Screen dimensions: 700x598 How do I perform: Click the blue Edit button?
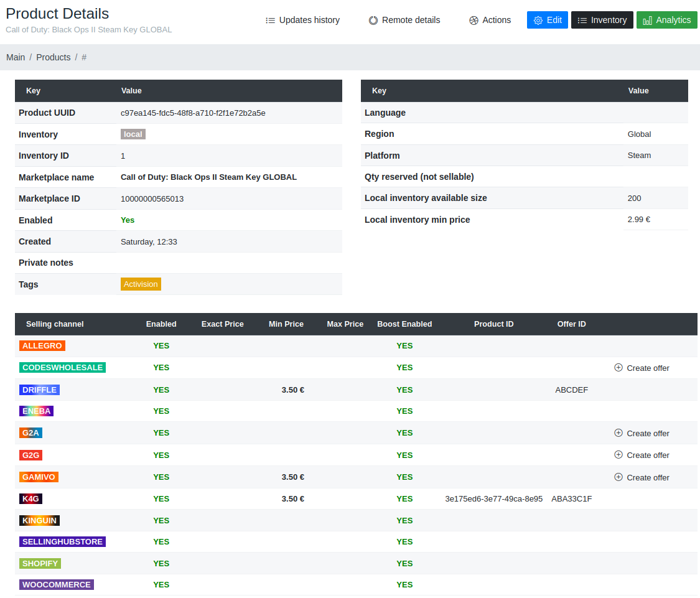click(x=548, y=20)
